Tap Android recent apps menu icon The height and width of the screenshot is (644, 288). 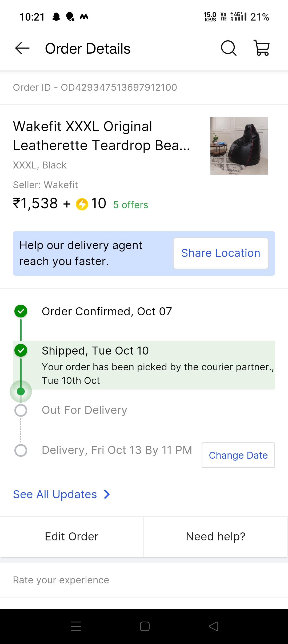tap(76, 626)
